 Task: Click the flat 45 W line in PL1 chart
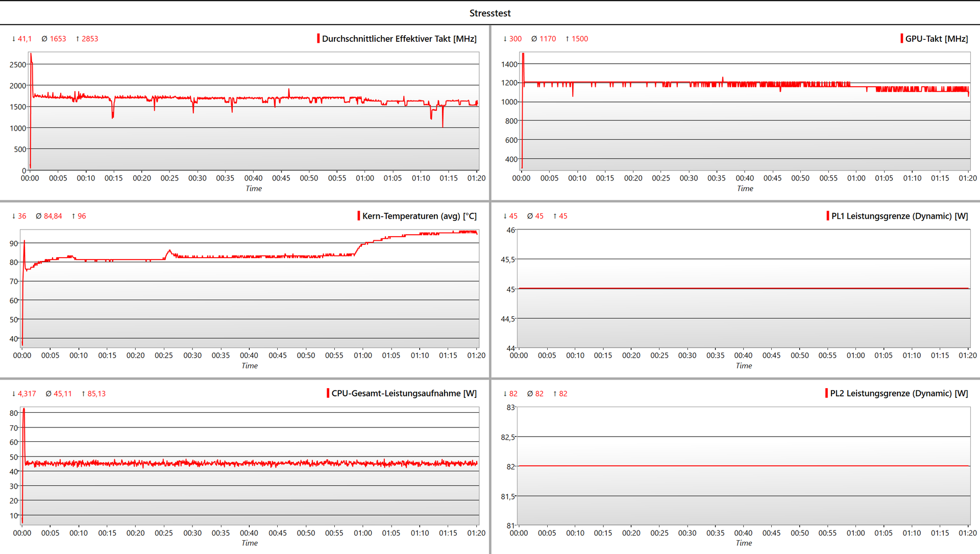coord(744,288)
